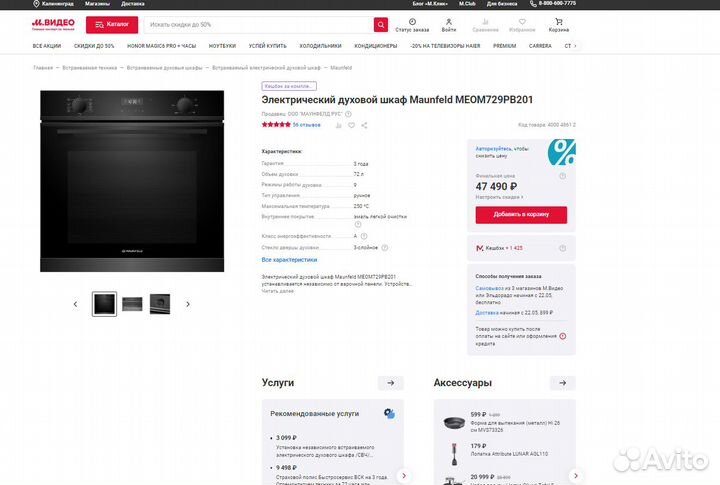The width and height of the screenshot is (720, 485).
Task: Show next gallery thumbnail arrow
Action: tap(188, 304)
